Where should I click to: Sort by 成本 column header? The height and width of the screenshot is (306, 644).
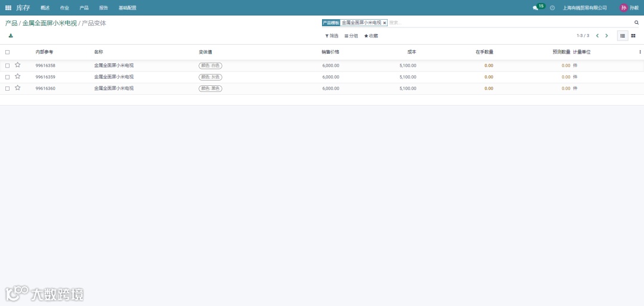(x=411, y=52)
